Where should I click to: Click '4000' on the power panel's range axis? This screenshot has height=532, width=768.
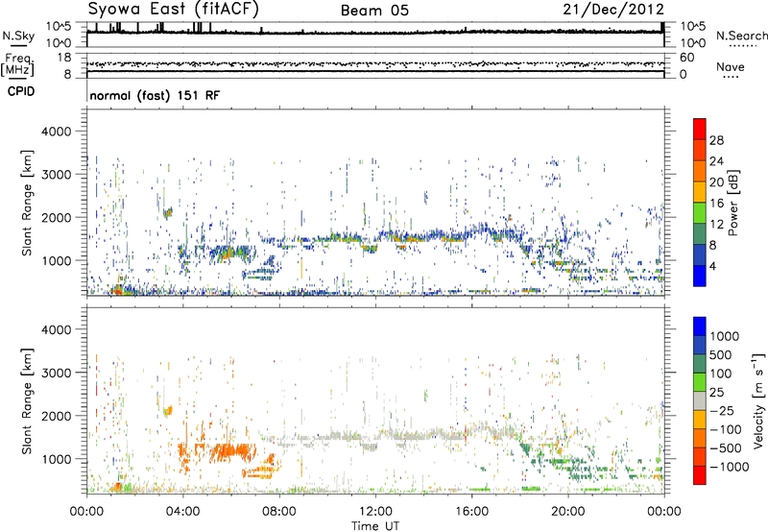pyautogui.click(x=56, y=132)
